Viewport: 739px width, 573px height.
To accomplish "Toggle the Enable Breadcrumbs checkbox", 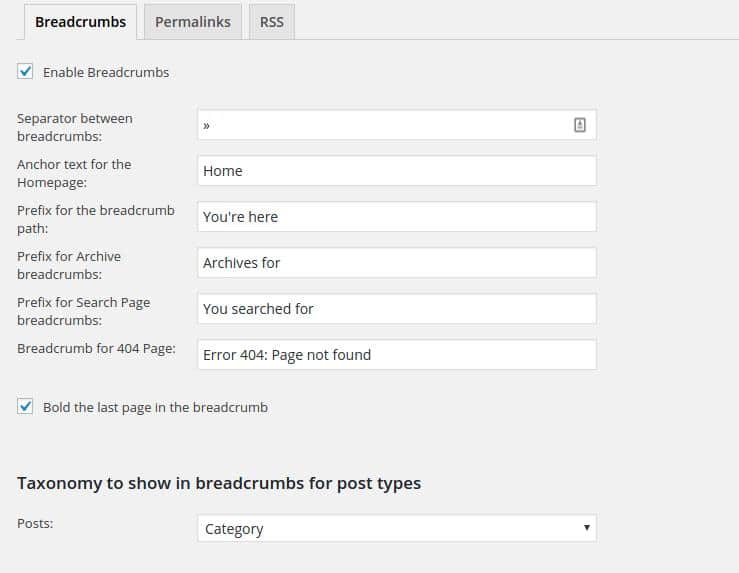I will (x=26, y=72).
